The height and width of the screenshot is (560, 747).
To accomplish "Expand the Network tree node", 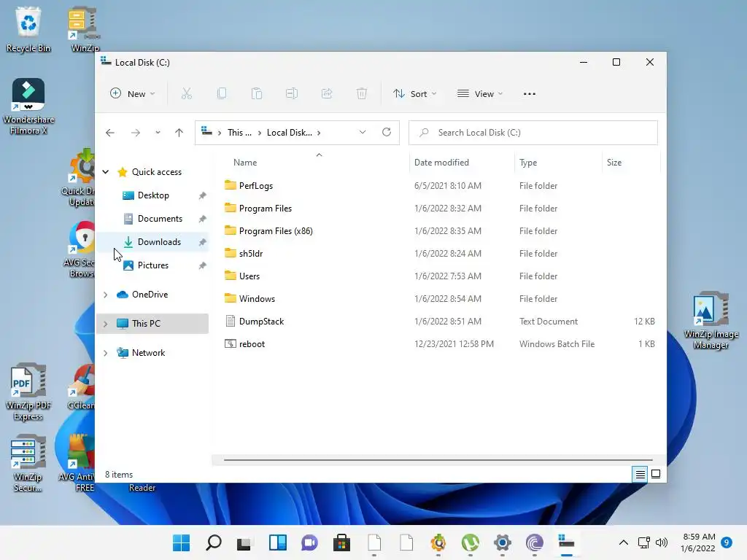I will coord(106,353).
